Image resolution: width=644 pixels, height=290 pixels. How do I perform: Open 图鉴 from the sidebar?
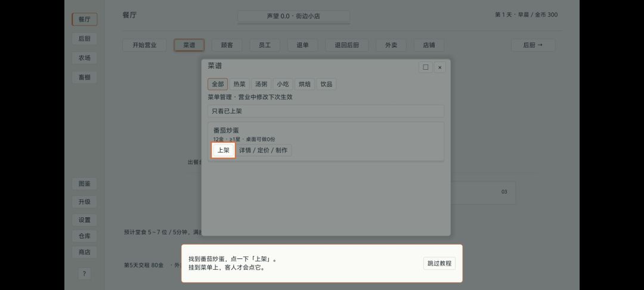[85, 184]
